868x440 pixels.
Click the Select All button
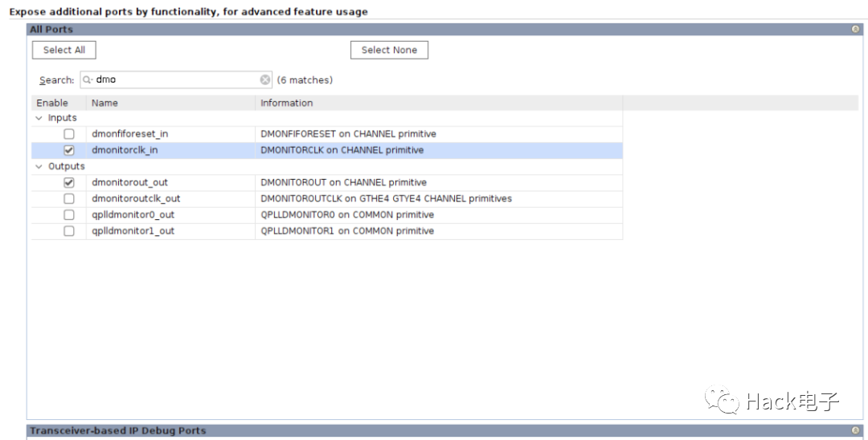tap(64, 50)
